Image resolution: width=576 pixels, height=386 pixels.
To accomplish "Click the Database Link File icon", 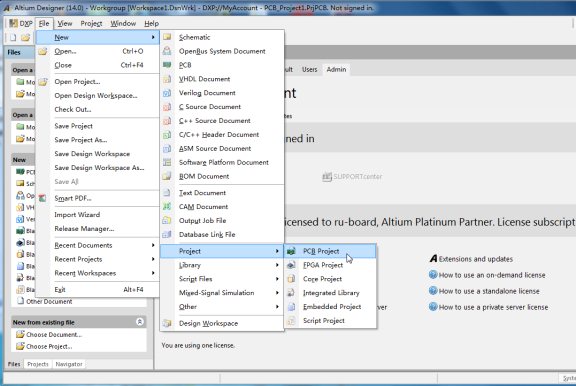I will pyautogui.click(x=167, y=234).
